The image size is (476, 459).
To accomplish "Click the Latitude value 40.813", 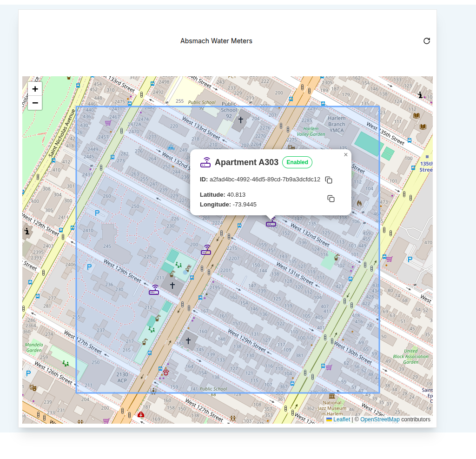I will tap(236, 194).
